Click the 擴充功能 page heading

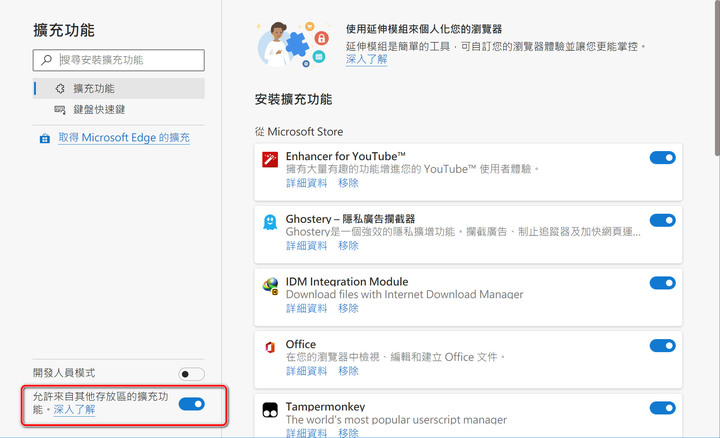(64, 30)
